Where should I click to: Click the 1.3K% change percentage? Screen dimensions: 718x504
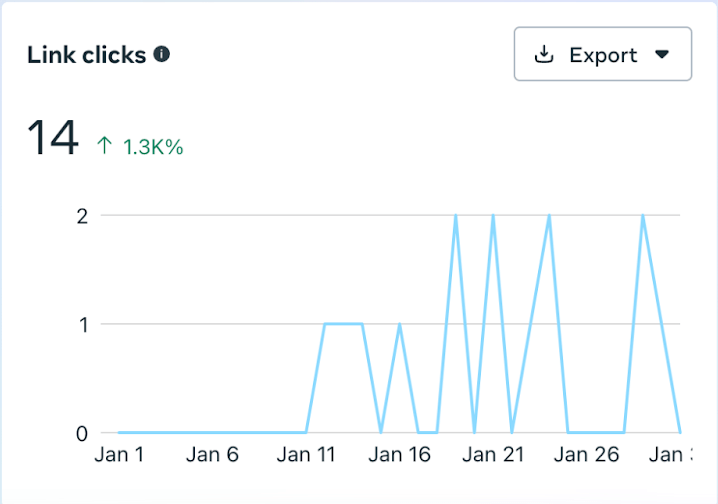coord(153,147)
